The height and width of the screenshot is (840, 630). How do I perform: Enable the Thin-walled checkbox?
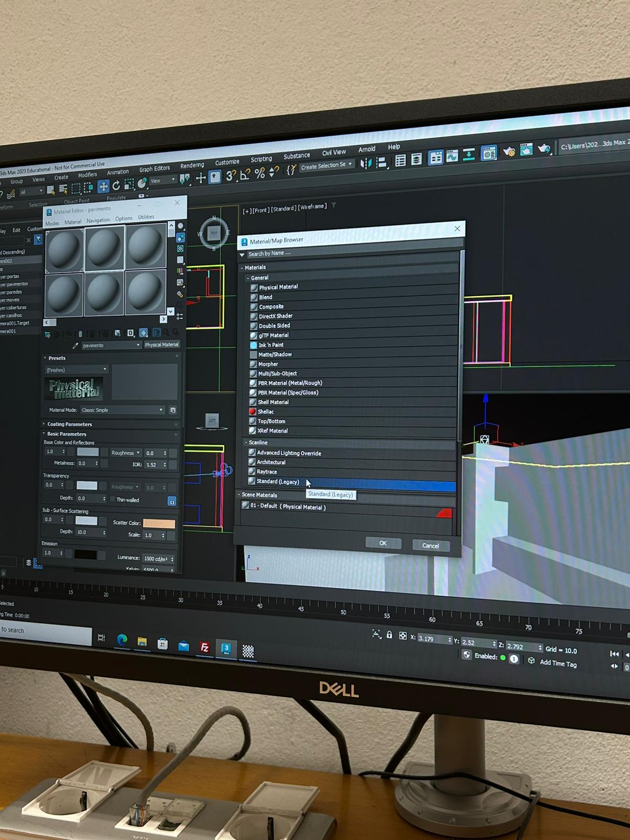coord(112,499)
